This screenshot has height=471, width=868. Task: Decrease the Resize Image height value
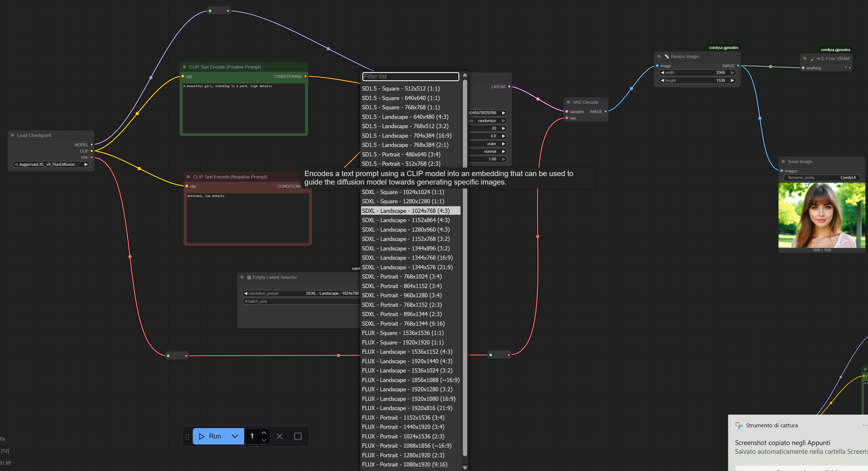[663, 80]
